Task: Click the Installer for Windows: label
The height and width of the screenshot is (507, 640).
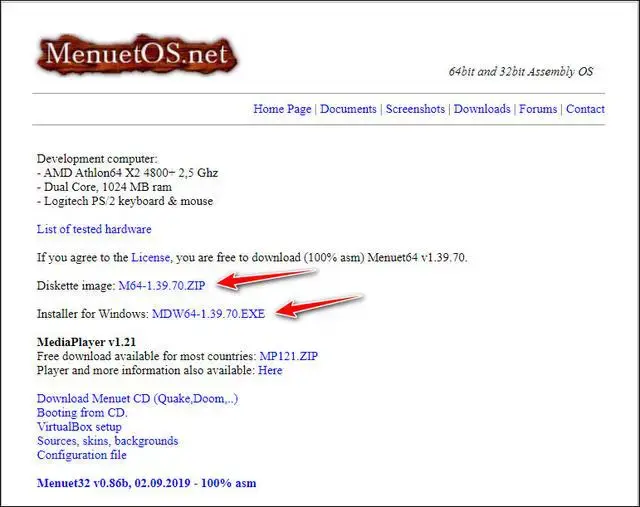Action: tap(93, 314)
